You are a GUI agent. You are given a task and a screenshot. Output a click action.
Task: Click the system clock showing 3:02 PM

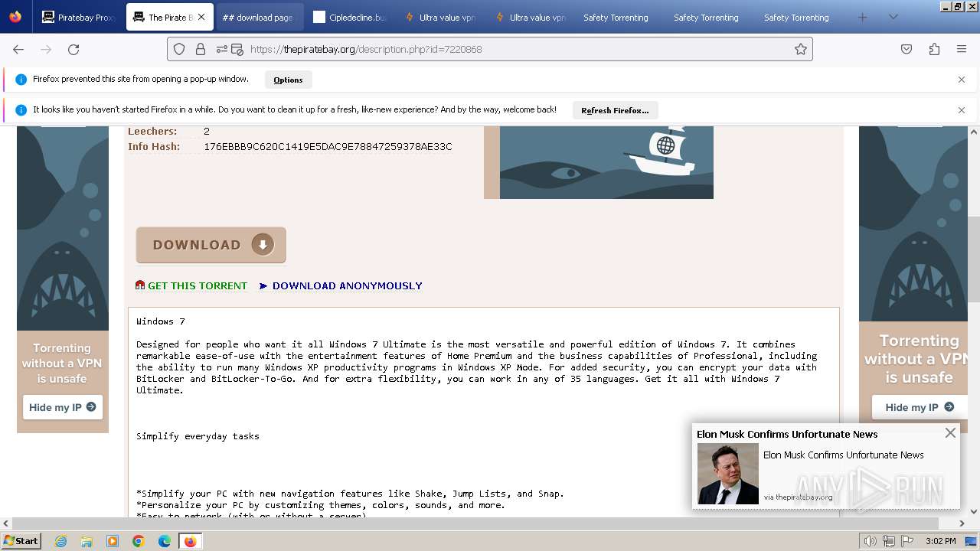[940, 541]
